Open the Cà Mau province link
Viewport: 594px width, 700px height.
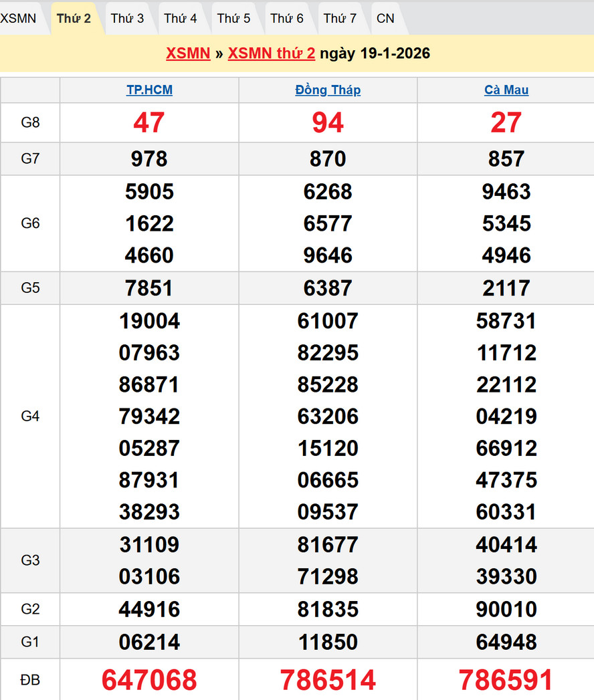(x=506, y=90)
